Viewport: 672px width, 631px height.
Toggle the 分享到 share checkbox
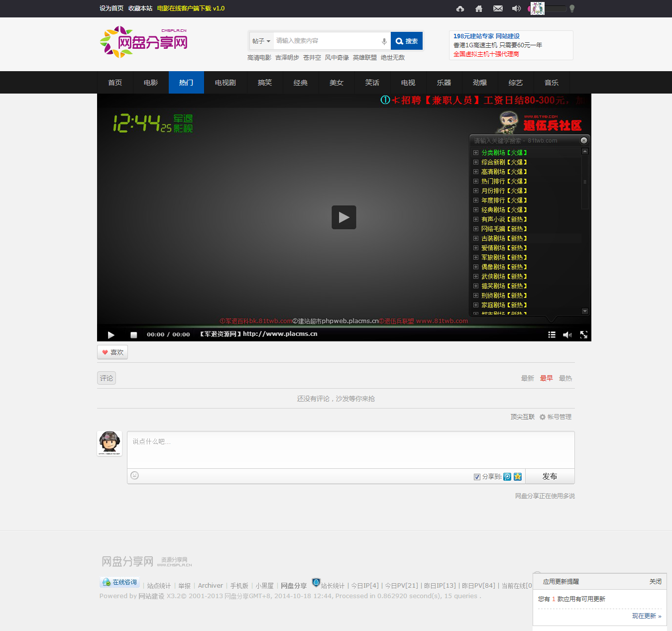coord(477,477)
